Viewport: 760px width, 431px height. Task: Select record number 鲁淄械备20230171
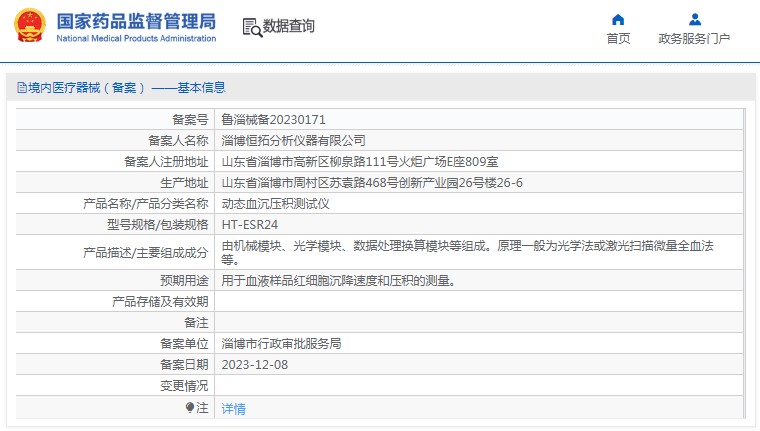click(273, 119)
